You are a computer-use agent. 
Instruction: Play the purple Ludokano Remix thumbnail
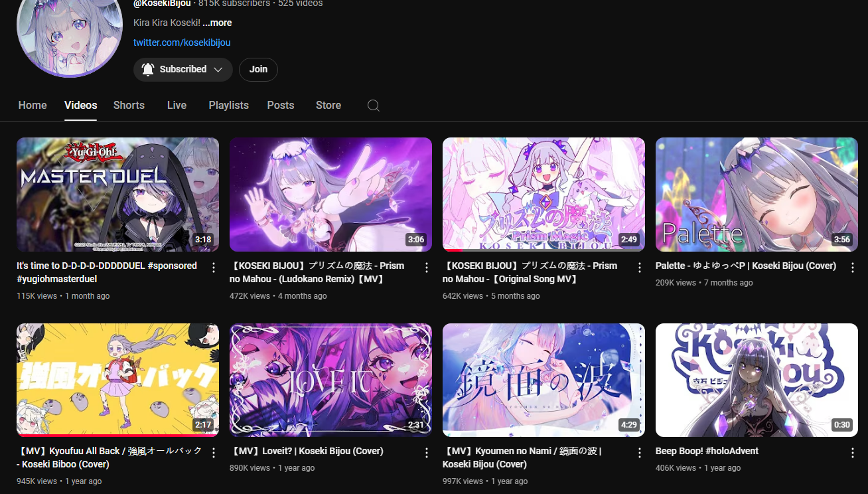(330, 195)
